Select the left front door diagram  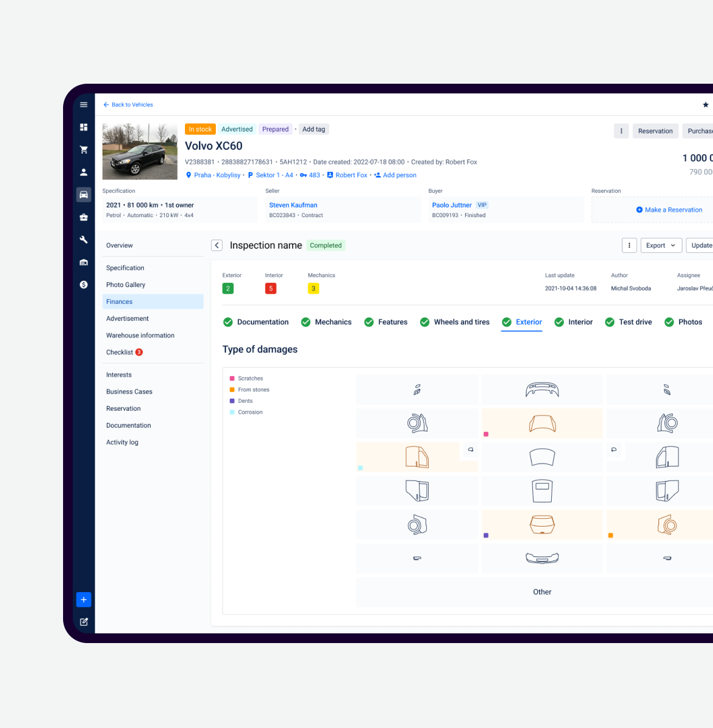pyautogui.click(x=417, y=457)
